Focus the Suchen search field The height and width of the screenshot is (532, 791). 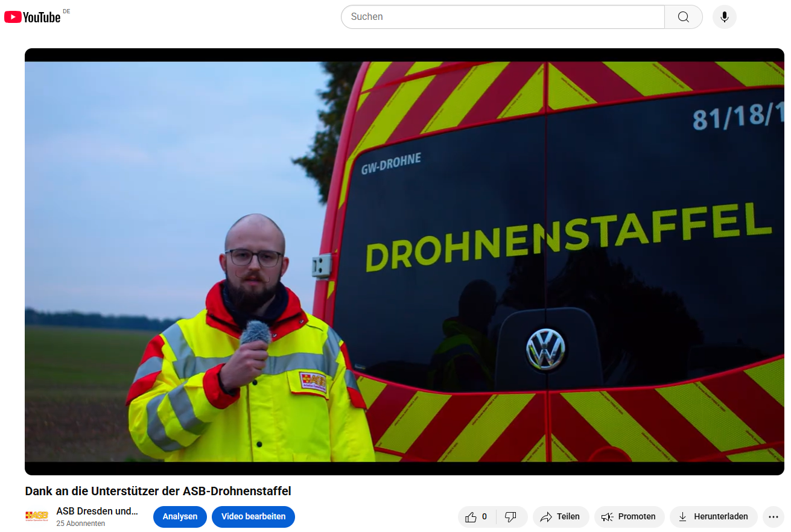502,17
